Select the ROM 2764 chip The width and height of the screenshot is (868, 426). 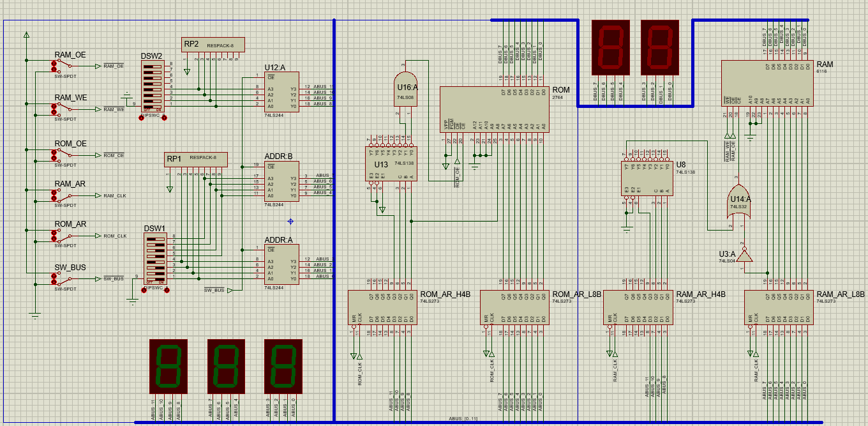coord(495,109)
